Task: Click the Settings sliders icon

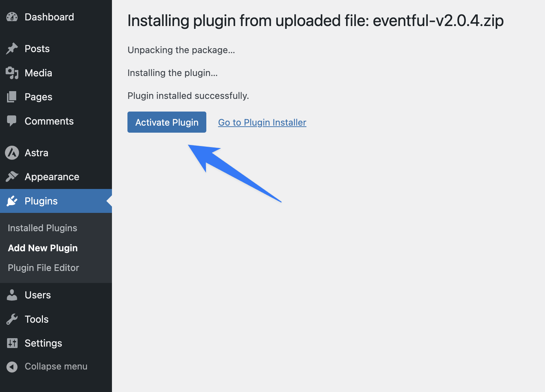Action: [x=12, y=343]
